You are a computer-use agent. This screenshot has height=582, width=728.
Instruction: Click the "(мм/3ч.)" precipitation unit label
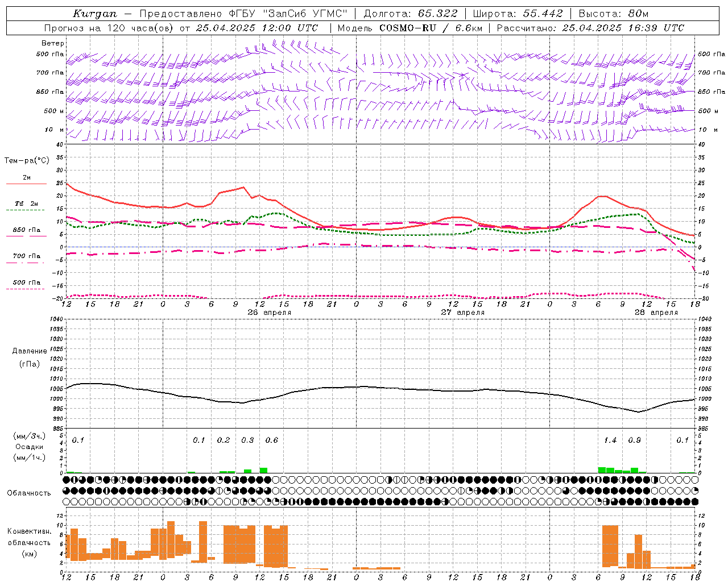click(29, 436)
